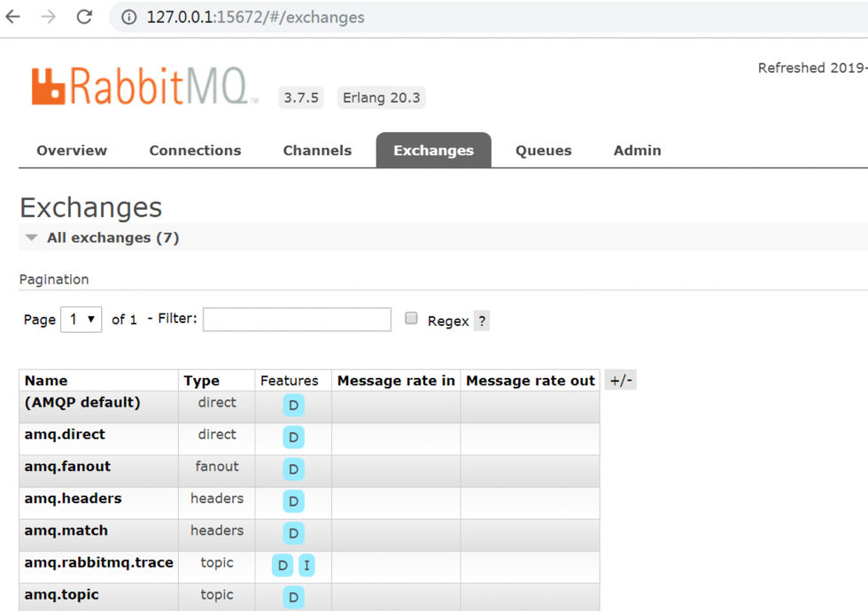Click the Erlang 20.3 label

(382, 97)
